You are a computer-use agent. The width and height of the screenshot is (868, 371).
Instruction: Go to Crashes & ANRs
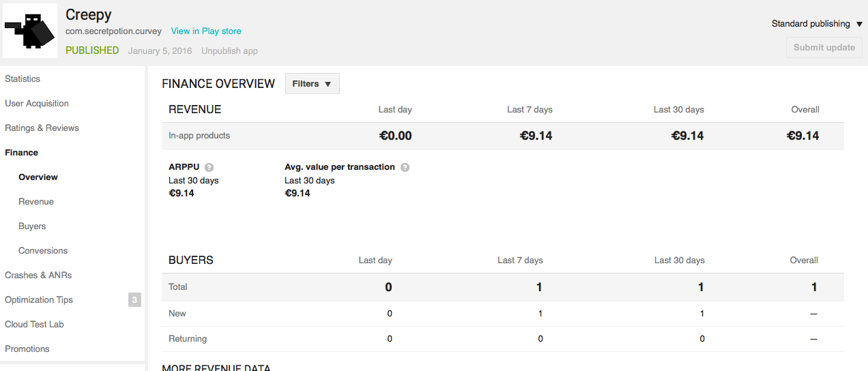click(38, 276)
